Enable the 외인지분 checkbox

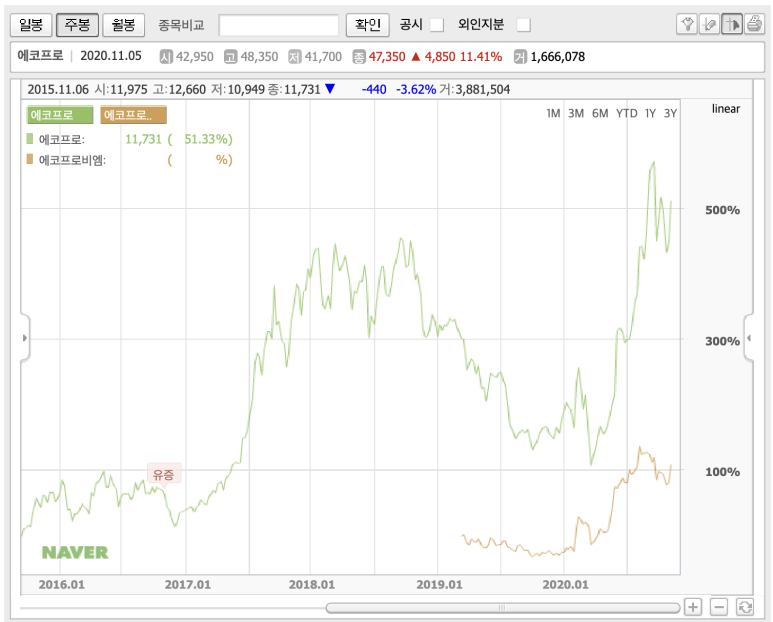point(524,25)
